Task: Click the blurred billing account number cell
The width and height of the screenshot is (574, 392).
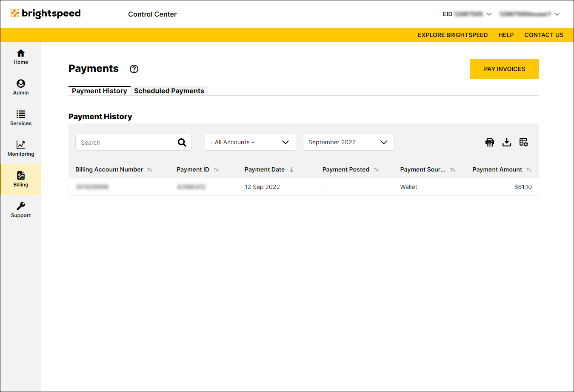Action: pos(92,187)
